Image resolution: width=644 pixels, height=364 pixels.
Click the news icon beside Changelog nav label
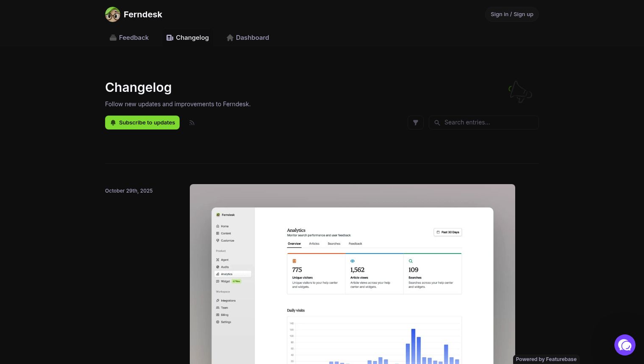[x=170, y=37]
